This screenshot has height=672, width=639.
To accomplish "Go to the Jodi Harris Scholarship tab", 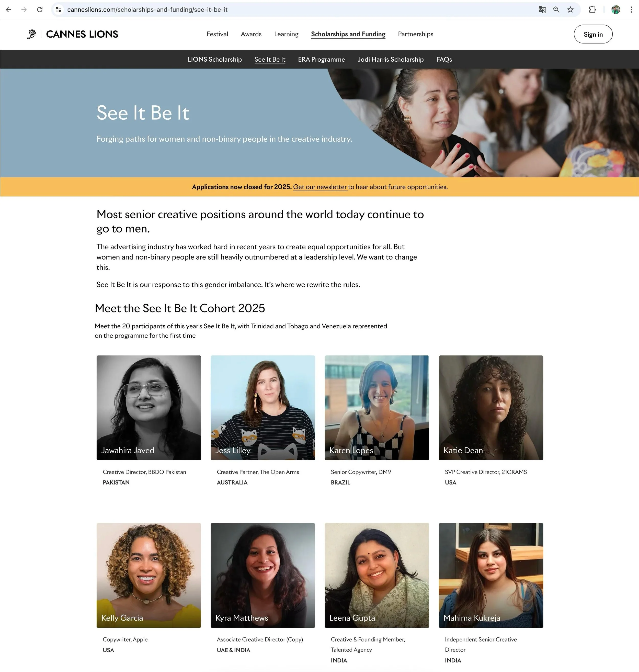I will [x=390, y=59].
